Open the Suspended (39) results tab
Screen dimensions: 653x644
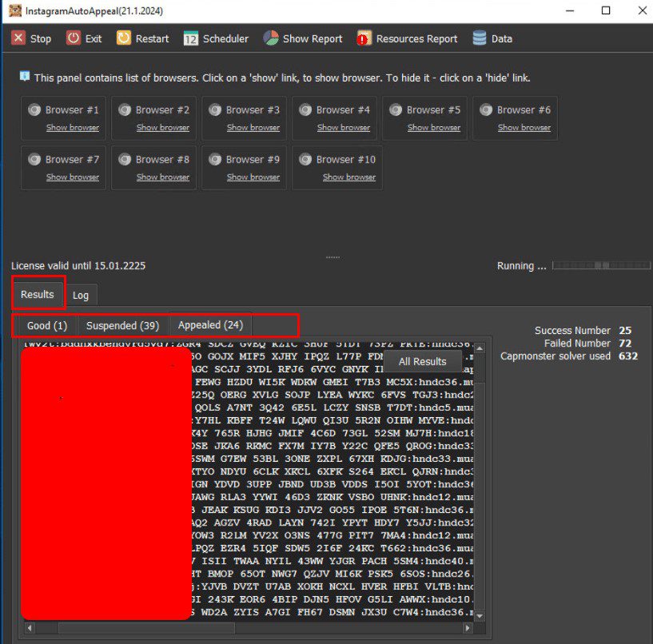click(123, 325)
